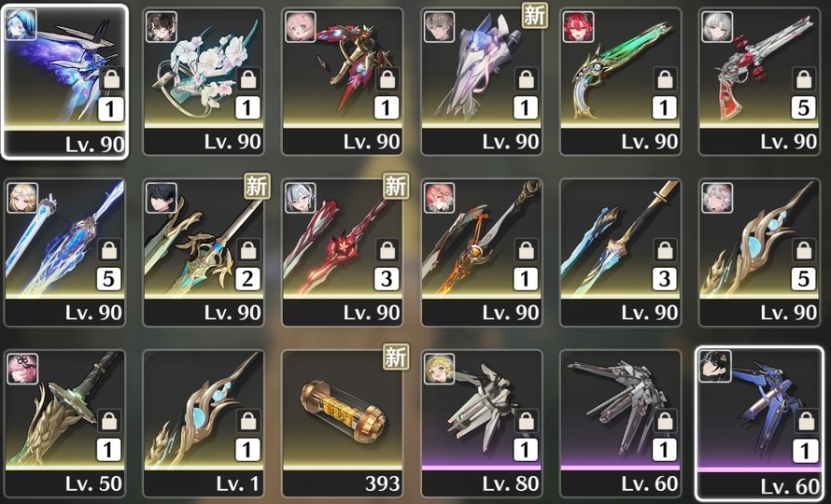Click blonde character portrait on Lv. 80 gauntlets

439,369
